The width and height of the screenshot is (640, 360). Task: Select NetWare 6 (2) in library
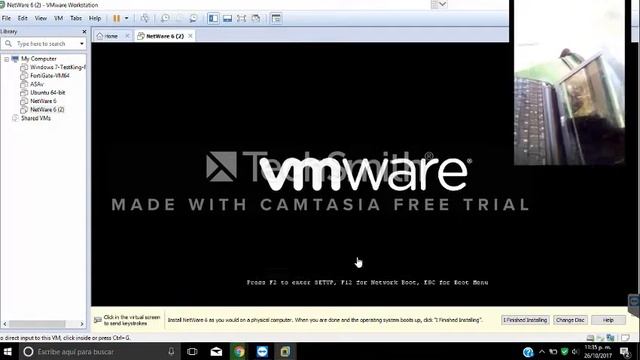click(x=47, y=110)
